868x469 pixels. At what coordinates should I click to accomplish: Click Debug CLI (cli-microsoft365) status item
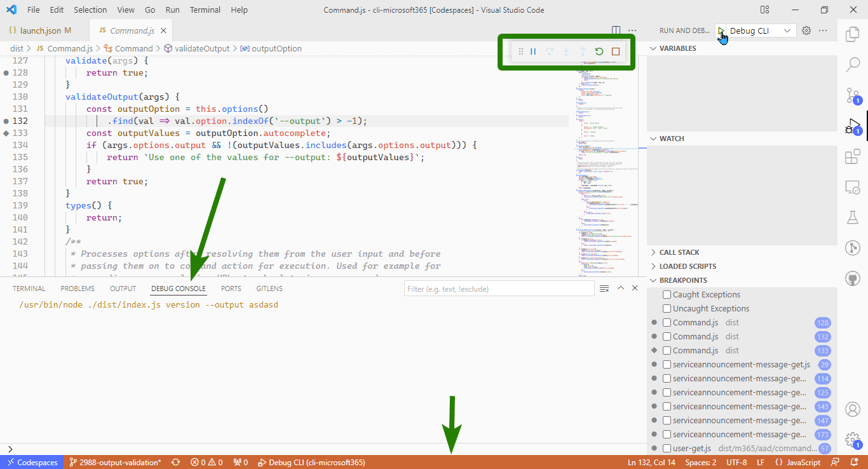(311, 463)
